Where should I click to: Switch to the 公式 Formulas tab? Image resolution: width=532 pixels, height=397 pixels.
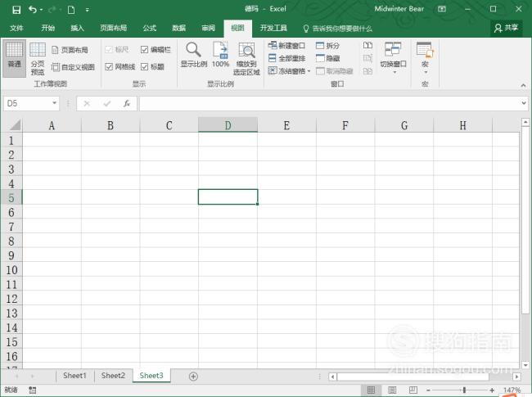(x=149, y=28)
